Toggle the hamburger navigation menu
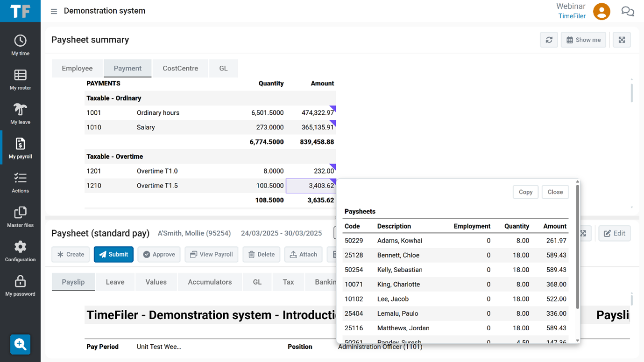 coord(54,11)
